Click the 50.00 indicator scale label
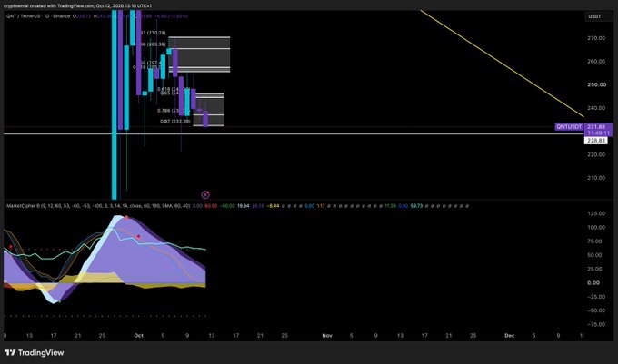 point(595,255)
